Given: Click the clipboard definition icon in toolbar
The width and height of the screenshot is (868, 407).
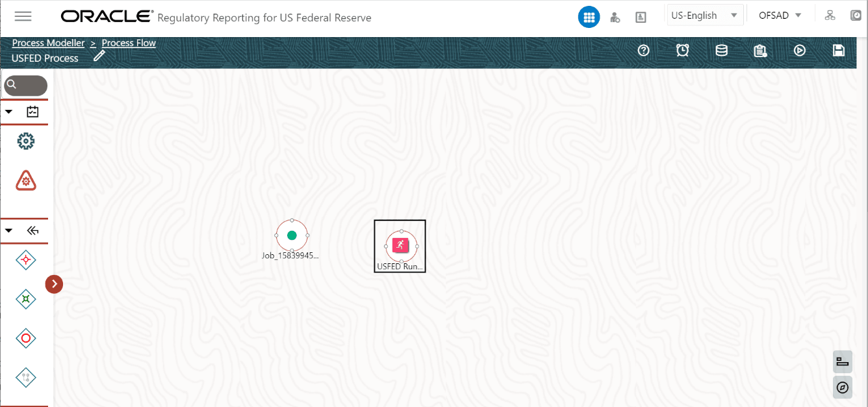Looking at the screenshot, I should pos(760,51).
